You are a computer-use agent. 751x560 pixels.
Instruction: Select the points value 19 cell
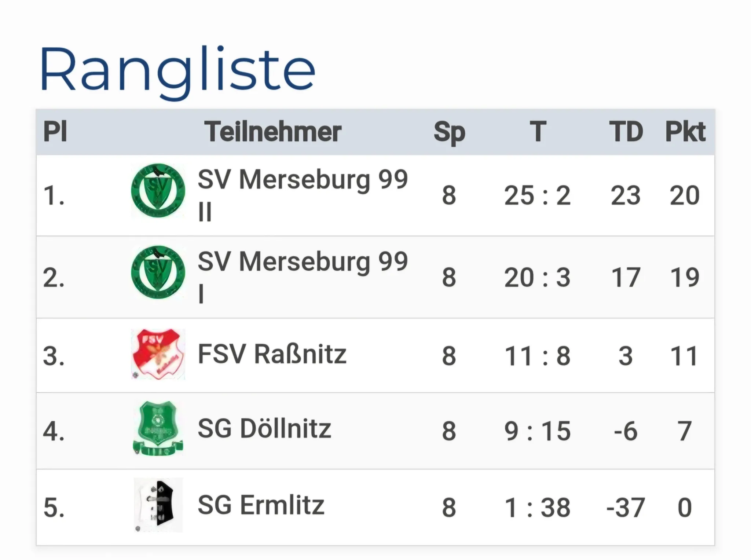click(685, 278)
